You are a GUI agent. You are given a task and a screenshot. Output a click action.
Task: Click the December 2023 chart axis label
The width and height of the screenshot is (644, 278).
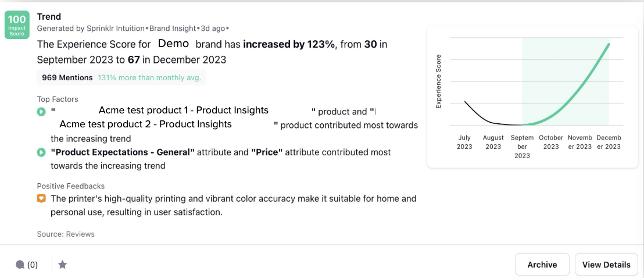[x=609, y=142]
